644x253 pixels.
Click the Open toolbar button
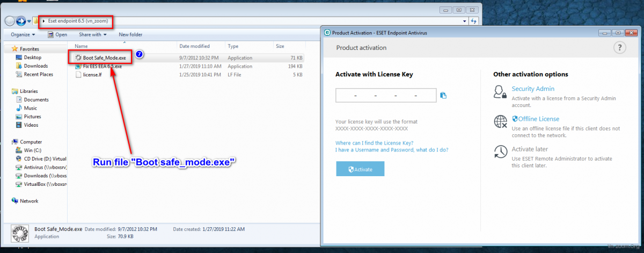click(57, 34)
